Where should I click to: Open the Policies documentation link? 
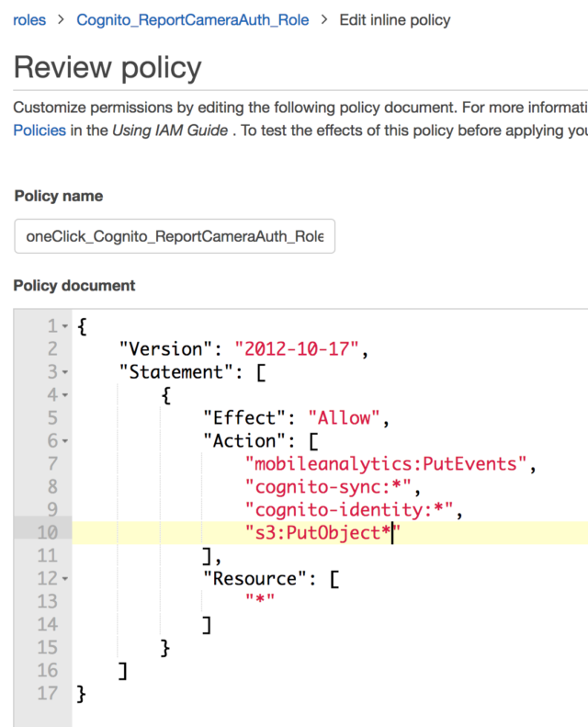(x=40, y=131)
